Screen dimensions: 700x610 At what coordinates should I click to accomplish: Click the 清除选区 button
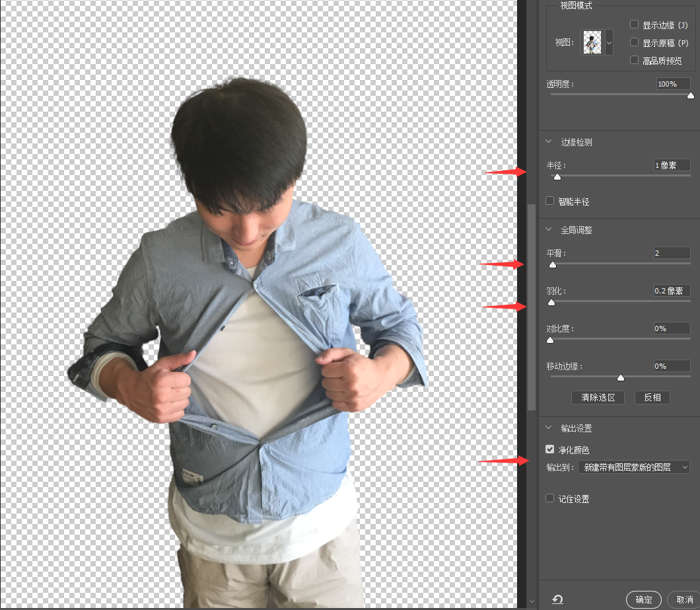(x=598, y=397)
